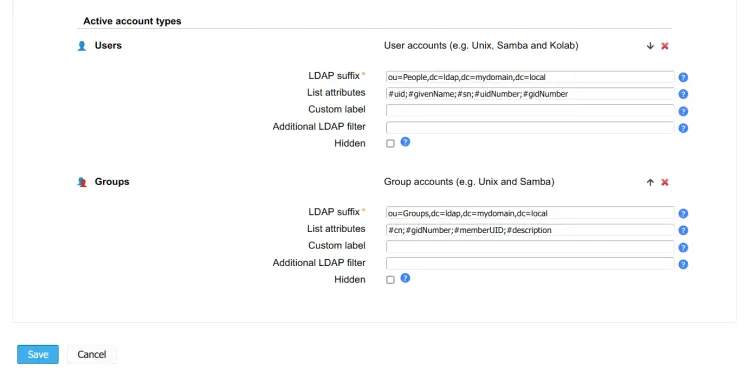Open help for Groups List attributes
Image resolution: width=750 pixels, height=373 pixels.
[683, 230]
